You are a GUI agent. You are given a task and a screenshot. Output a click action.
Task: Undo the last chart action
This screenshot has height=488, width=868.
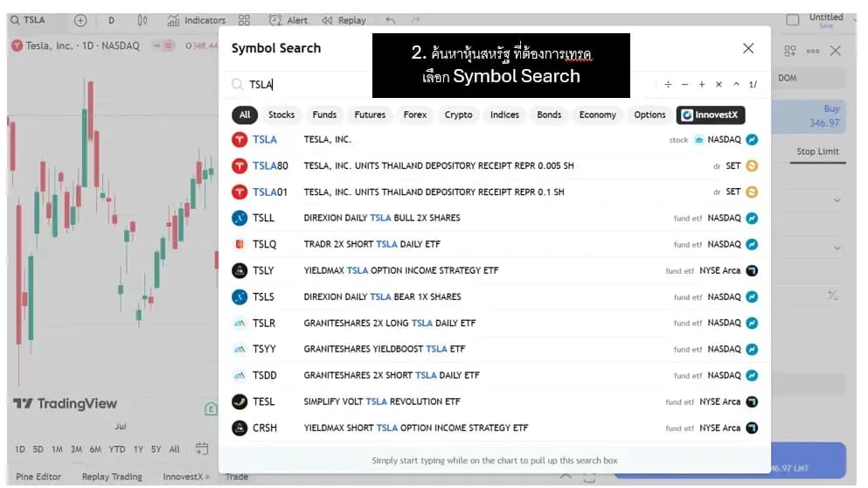(x=390, y=20)
